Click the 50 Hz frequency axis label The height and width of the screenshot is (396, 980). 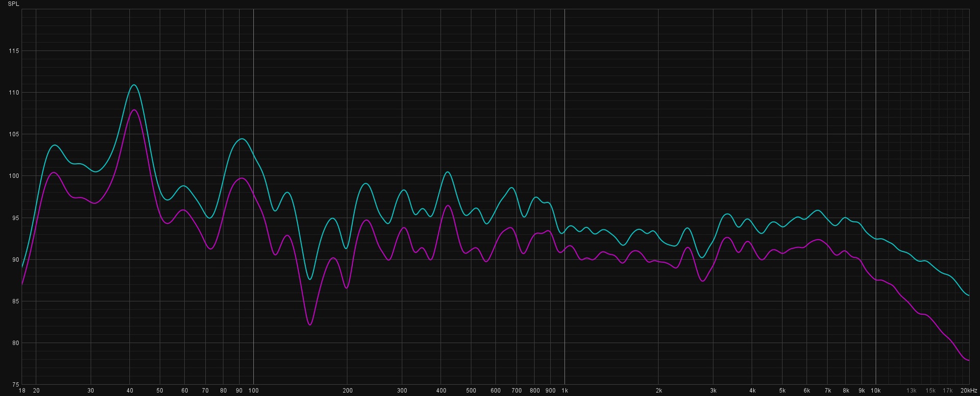click(x=160, y=391)
